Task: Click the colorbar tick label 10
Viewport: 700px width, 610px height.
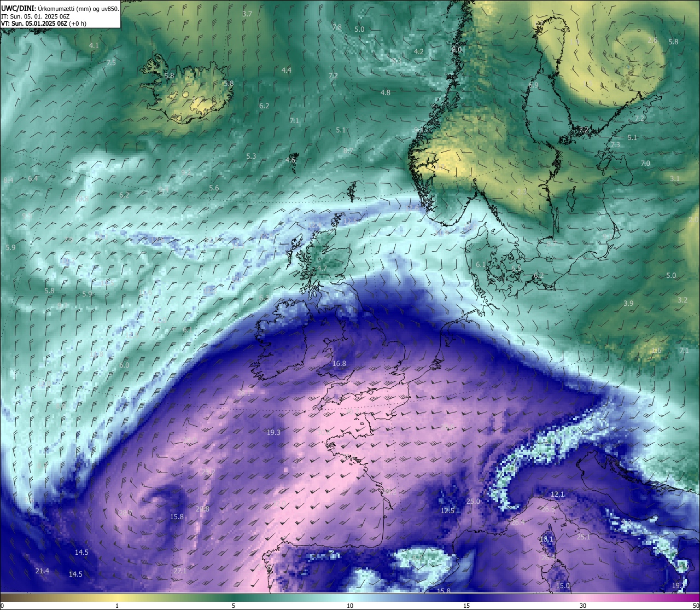Action: 350,606
